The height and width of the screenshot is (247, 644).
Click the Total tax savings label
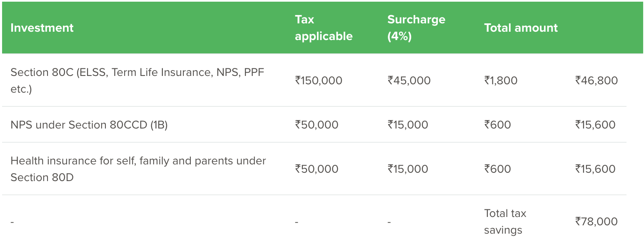505,222
